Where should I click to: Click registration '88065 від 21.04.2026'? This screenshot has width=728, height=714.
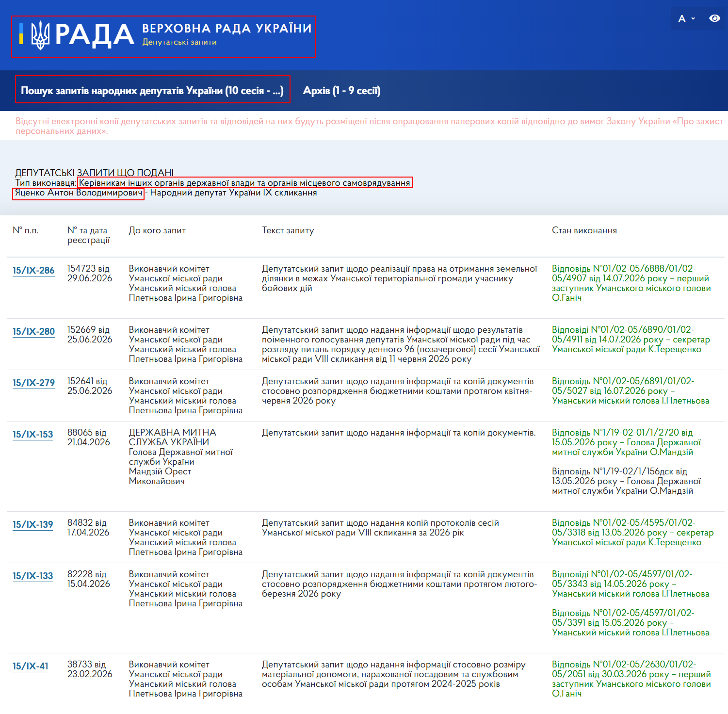pyautogui.click(x=89, y=438)
